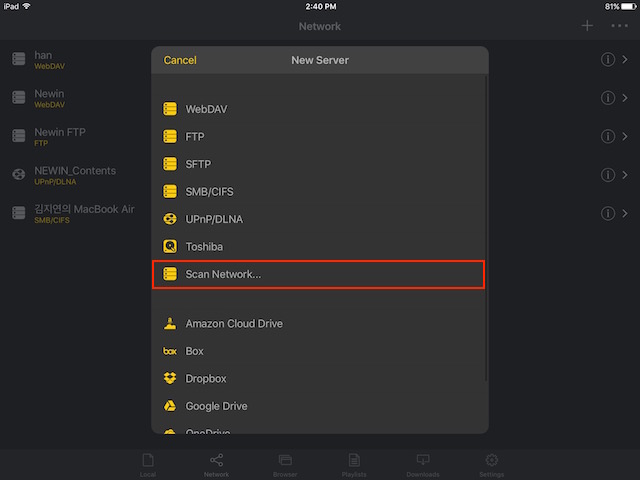640x480 pixels.
Task: Tap the SFTP server icon
Action: point(170,164)
